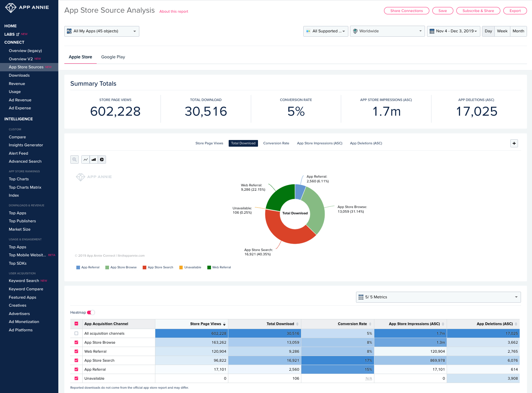Uncheck the App Referral row checkbox
Screen dimensions: 532x393
tap(76, 369)
